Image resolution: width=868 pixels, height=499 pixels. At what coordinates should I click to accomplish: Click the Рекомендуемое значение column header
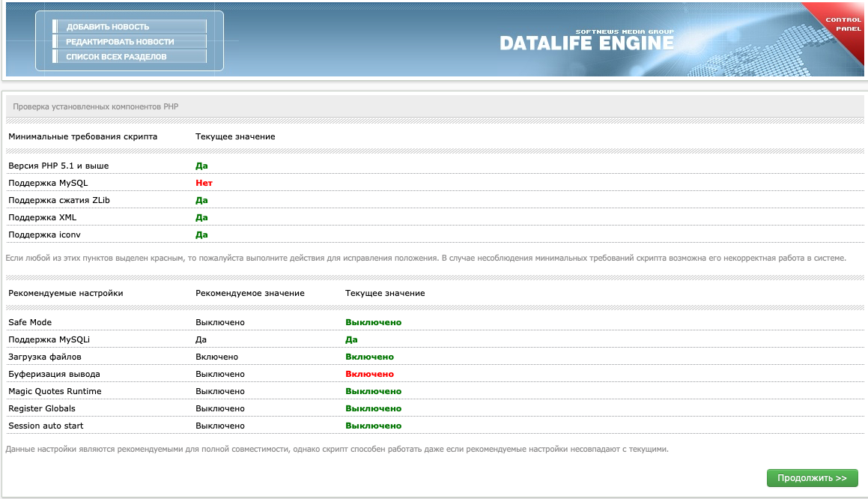click(249, 293)
